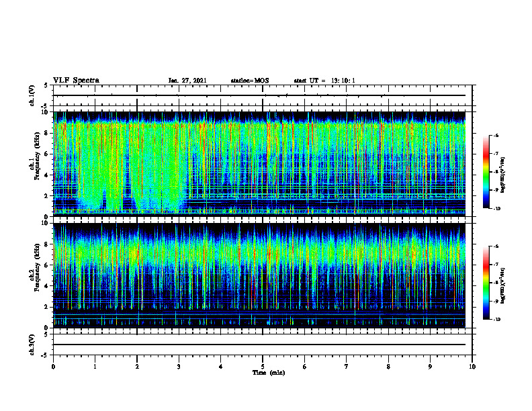Click the "-6" label on ch.1 color bar
532x411 pixels.
[x=496, y=135]
